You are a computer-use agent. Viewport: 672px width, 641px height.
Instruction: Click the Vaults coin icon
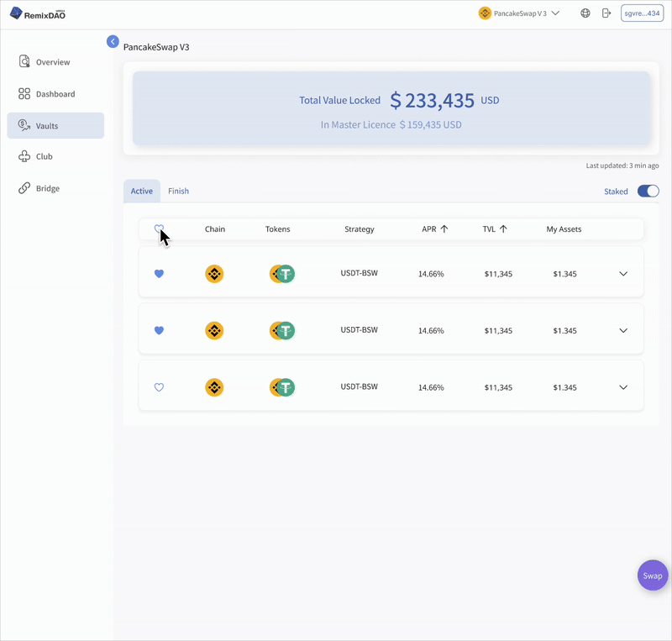click(24, 125)
